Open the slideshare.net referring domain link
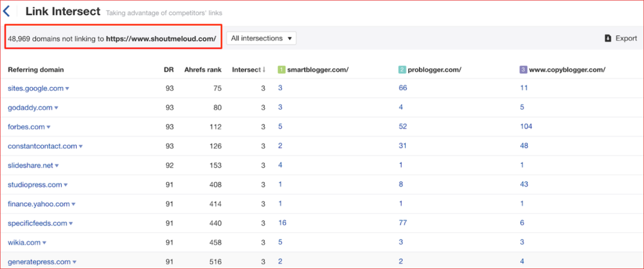The width and height of the screenshot is (644, 269). point(30,166)
